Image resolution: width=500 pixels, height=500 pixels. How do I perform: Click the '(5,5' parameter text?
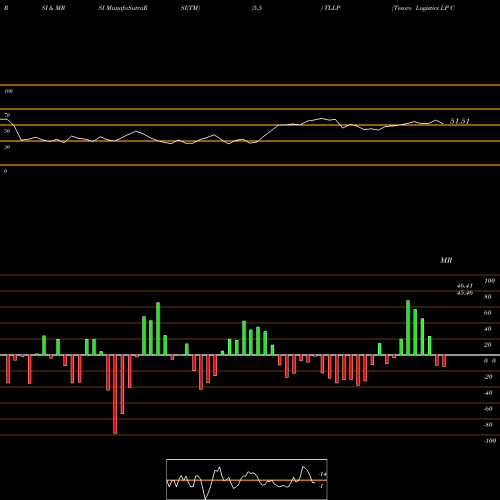coord(257,8)
